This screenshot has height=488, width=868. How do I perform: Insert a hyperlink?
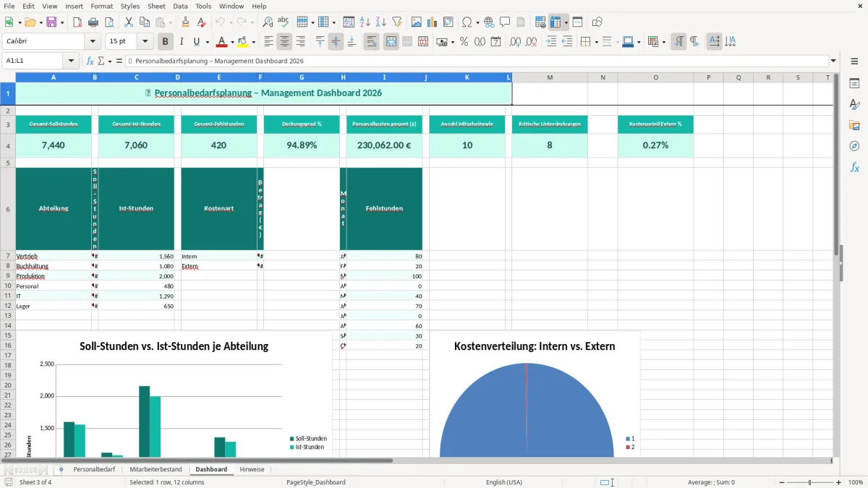pos(489,22)
